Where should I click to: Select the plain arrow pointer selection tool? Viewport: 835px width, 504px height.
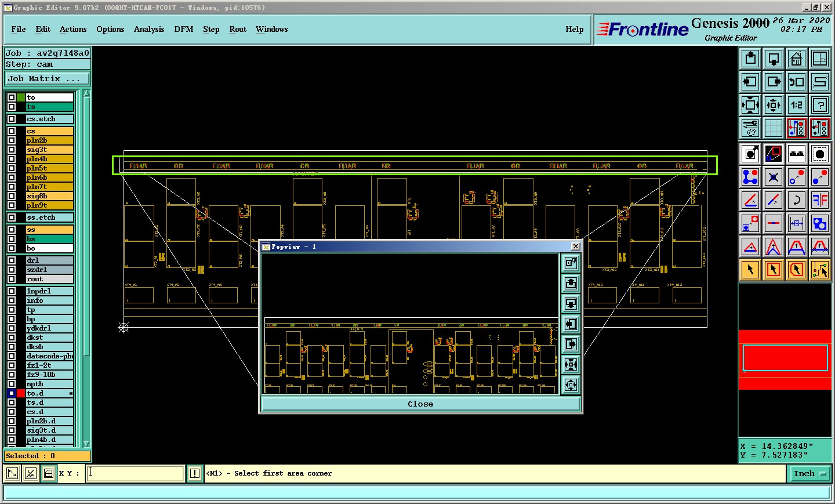tap(750, 270)
